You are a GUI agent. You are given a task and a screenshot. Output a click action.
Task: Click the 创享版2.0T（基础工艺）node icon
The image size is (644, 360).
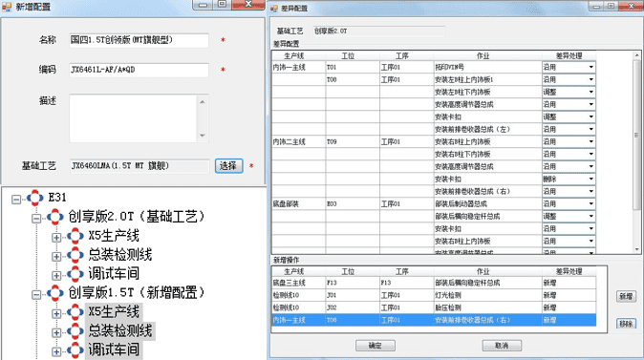tap(55, 217)
